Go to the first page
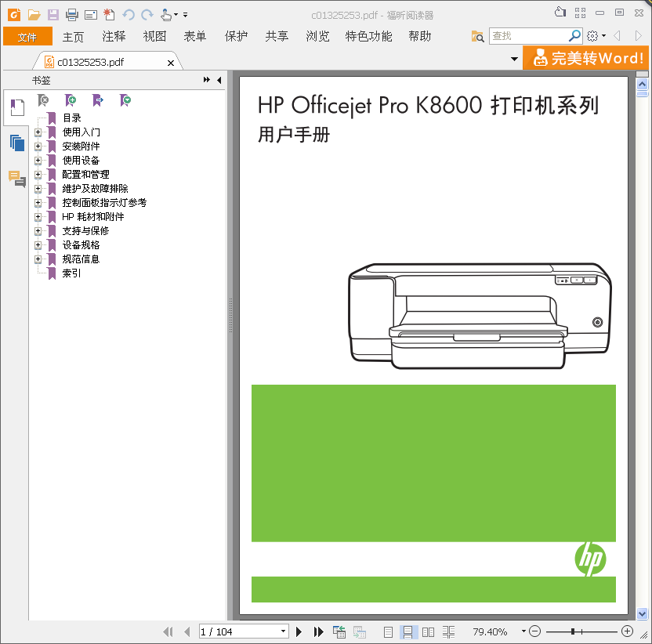The image size is (652, 644). 168,632
